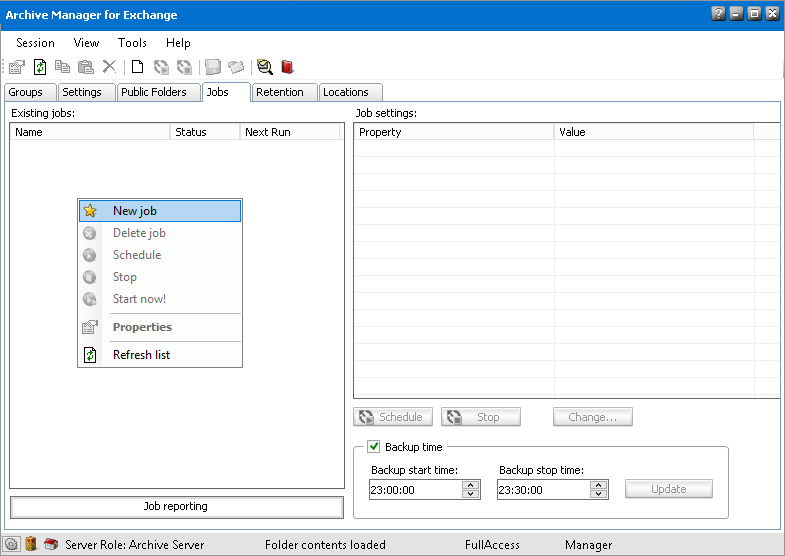Increase Backup stop time with up arrow

pyautogui.click(x=598, y=485)
